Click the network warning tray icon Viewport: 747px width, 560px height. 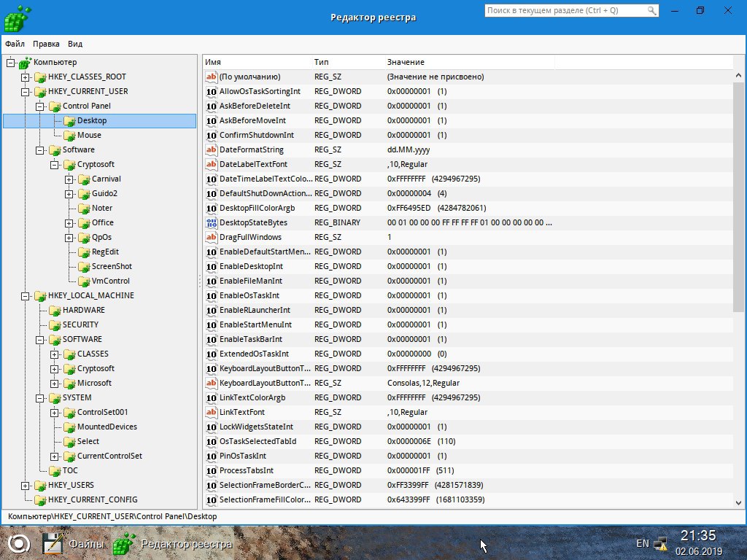click(x=661, y=543)
